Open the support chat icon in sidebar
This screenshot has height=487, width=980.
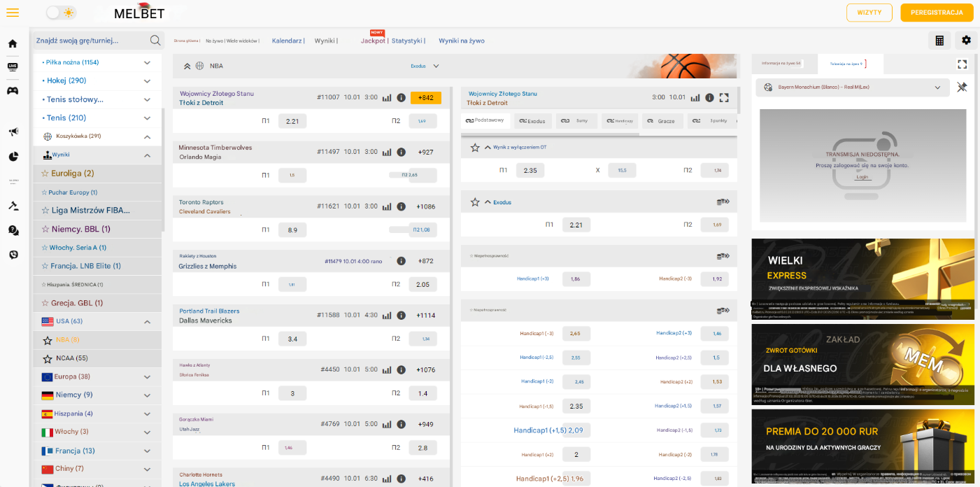pos(13,230)
